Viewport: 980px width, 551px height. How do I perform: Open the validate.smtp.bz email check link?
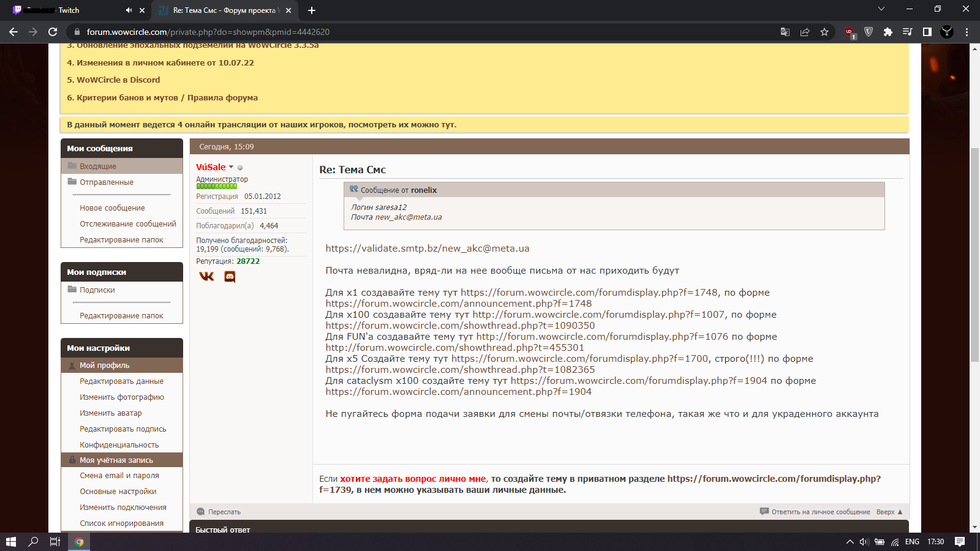pos(428,249)
